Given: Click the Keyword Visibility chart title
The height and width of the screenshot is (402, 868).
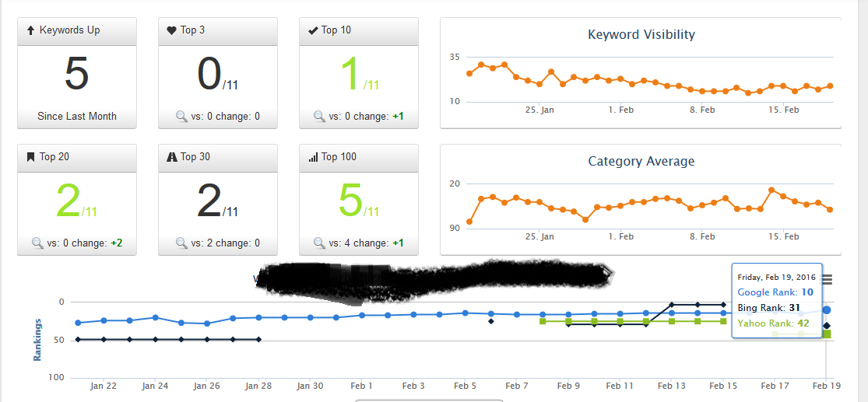Looking at the screenshot, I should tap(641, 34).
